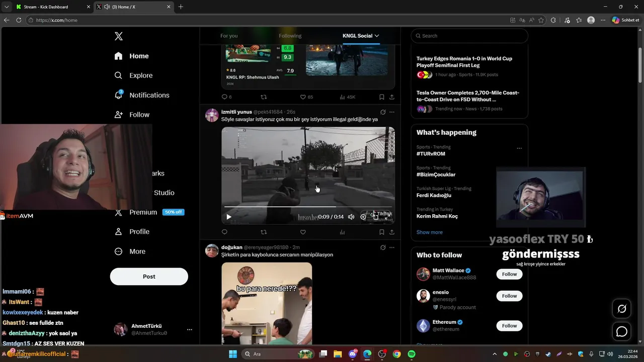644x362 pixels.
Task: Switch to the For you tab
Action: click(x=229, y=36)
